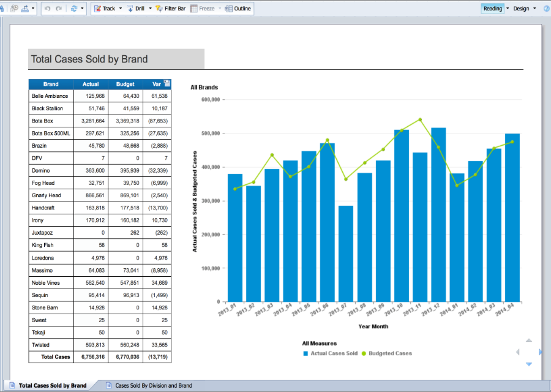Click the Freeze toolbar item
551x392 pixels.
203,9
